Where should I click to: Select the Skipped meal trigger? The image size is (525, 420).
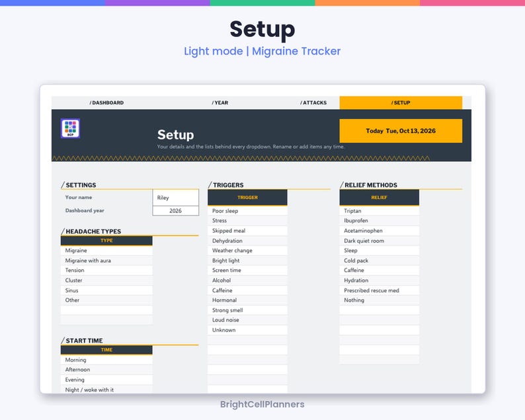[x=247, y=231]
